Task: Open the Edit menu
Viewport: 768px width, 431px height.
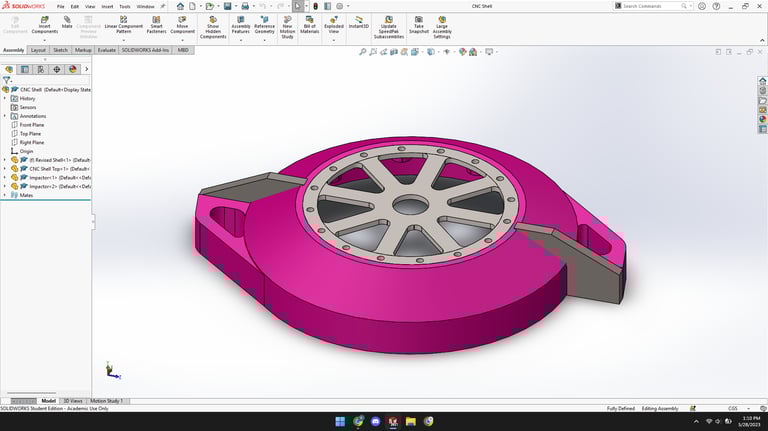Action: coord(74,7)
